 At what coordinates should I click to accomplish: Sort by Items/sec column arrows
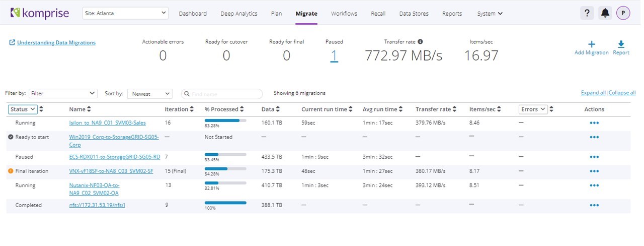(x=499, y=109)
